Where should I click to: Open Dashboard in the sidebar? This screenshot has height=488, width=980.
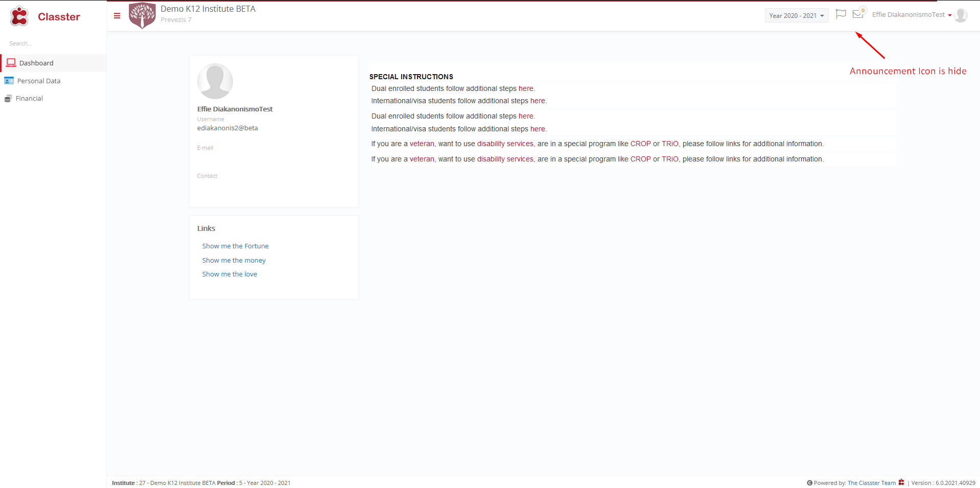tap(54, 63)
